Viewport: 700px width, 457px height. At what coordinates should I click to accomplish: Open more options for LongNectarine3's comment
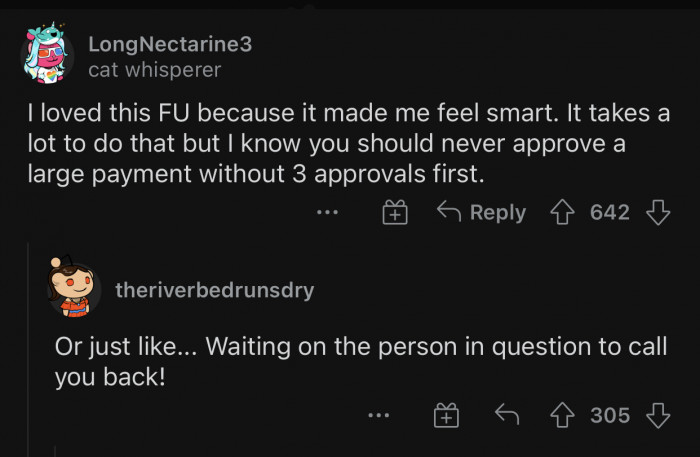[327, 212]
